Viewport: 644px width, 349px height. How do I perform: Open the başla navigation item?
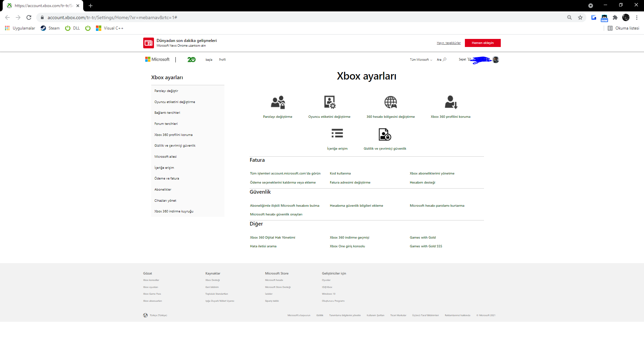pyautogui.click(x=209, y=60)
